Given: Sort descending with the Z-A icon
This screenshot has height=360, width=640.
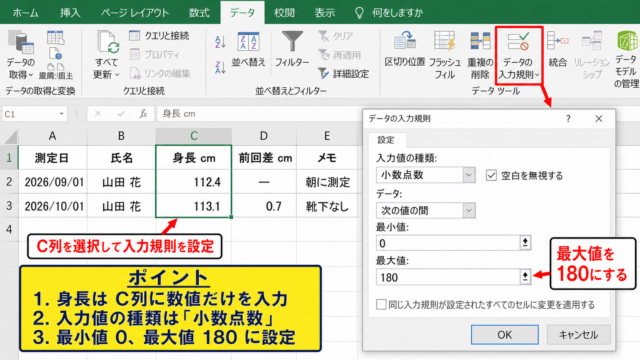Looking at the screenshot, I should point(220,67).
